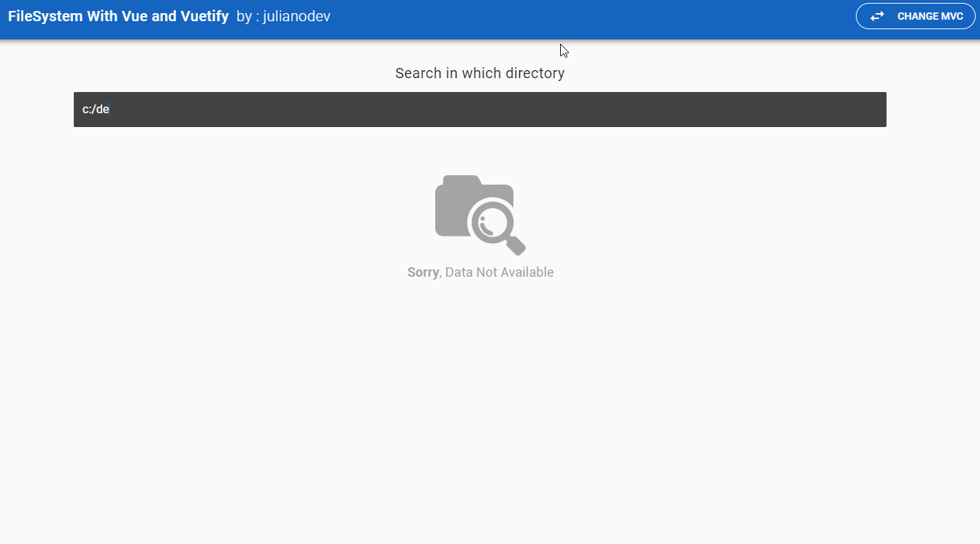
Task: Click the left arrow of the swap icon
Action: [x=873, y=18]
